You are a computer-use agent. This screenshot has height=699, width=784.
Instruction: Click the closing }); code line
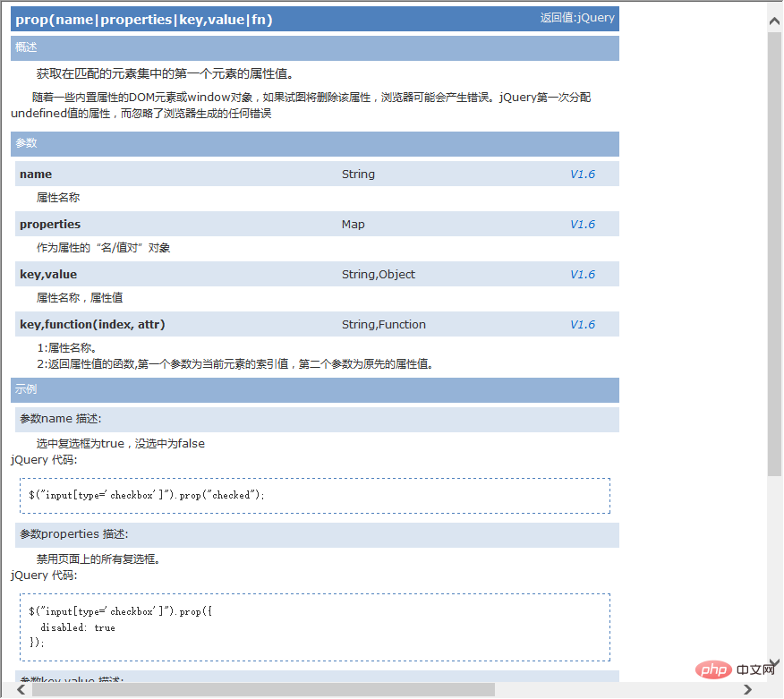point(37,643)
